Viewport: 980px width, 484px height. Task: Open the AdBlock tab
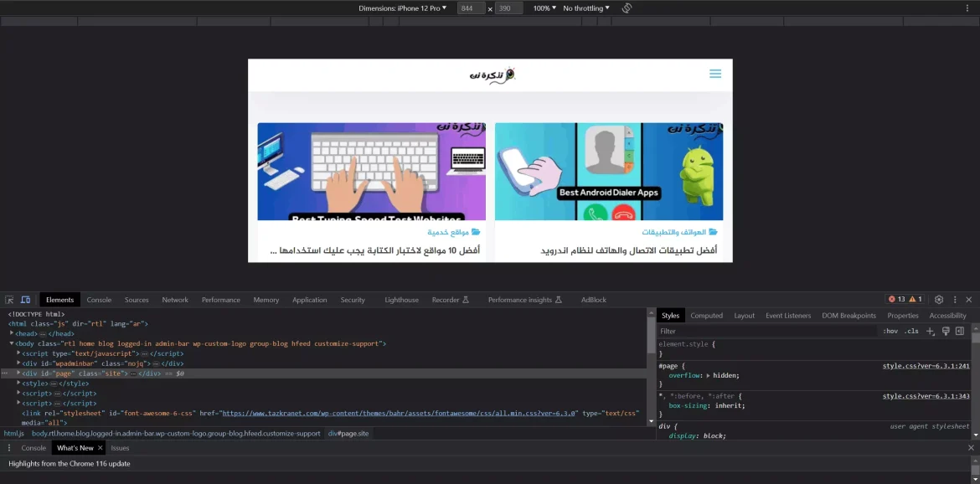click(594, 300)
